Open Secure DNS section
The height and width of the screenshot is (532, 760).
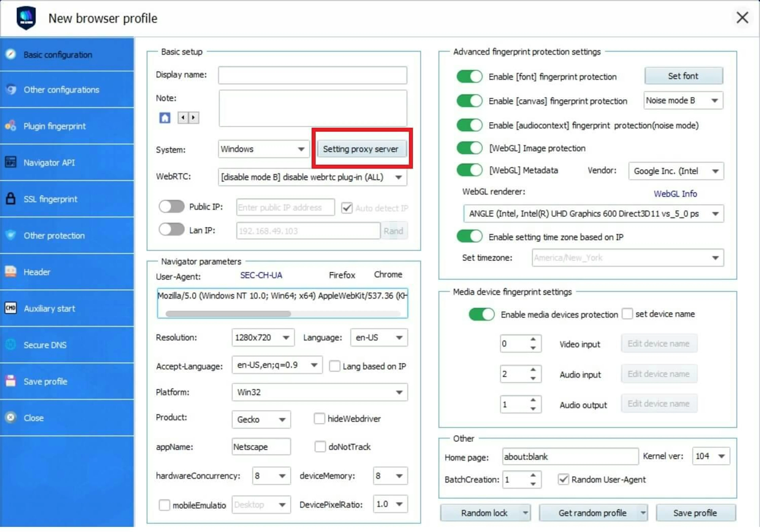(67, 345)
